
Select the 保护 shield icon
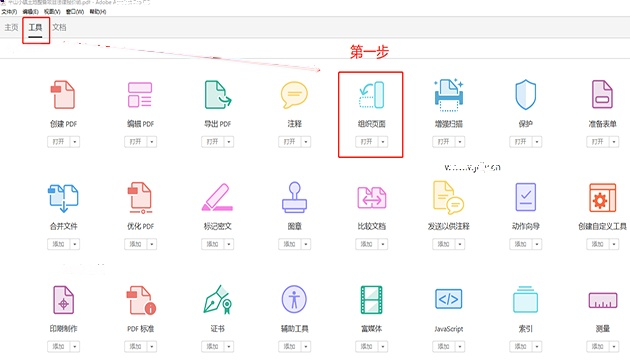[x=526, y=95]
